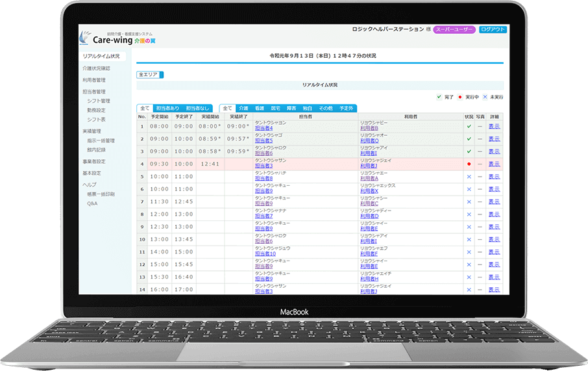Open the 利用者B link
588x371 pixels.
(369, 129)
